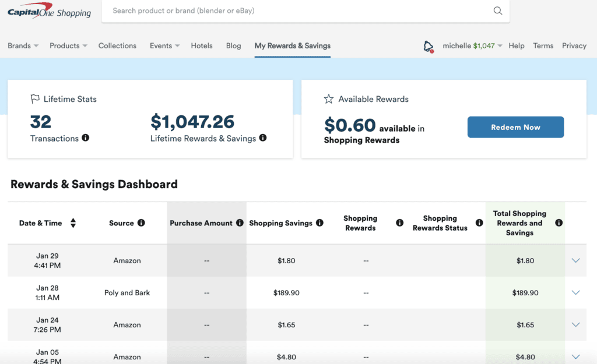Toggle the Date & Time sort order
The width and height of the screenshot is (597, 364).
tap(73, 222)
